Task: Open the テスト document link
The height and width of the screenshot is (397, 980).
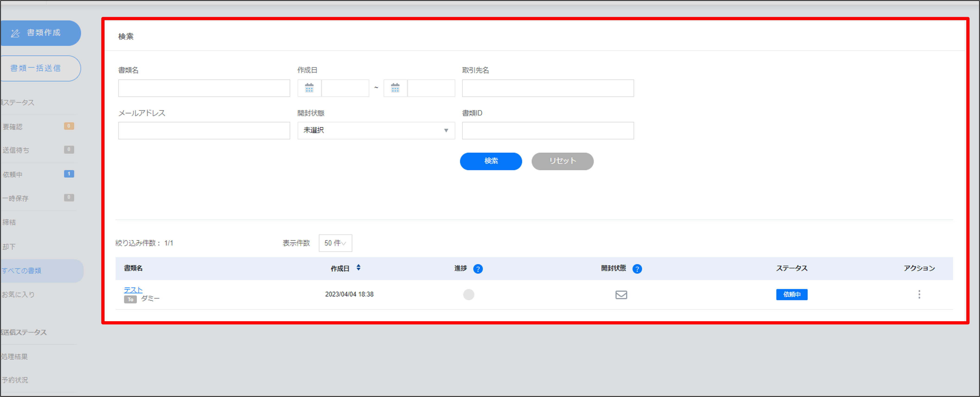Action: (133, 290)
